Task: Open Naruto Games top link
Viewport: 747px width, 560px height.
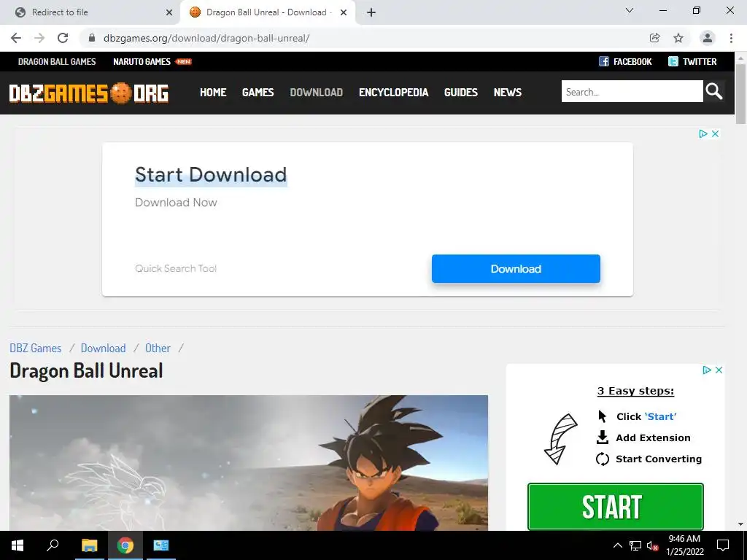Action: [x=142, y=61]
